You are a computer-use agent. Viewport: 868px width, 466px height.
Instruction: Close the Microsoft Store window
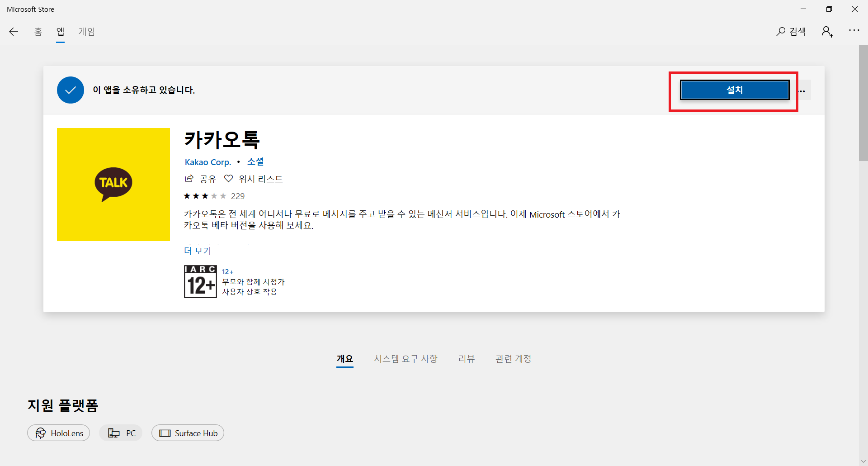click(855, 9)
